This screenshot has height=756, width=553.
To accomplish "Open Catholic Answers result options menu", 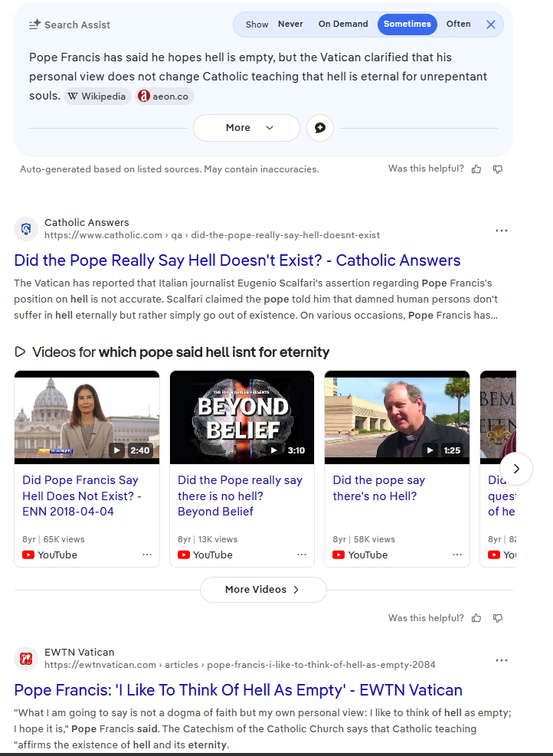I will 502,231.
